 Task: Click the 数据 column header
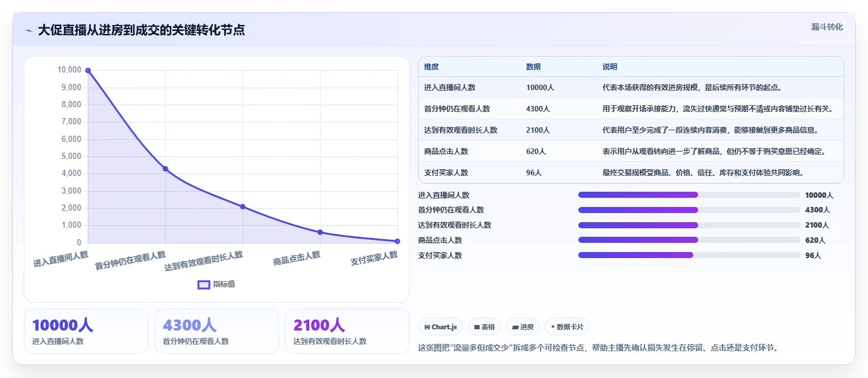pyautogui.click(x=534, y=66)
